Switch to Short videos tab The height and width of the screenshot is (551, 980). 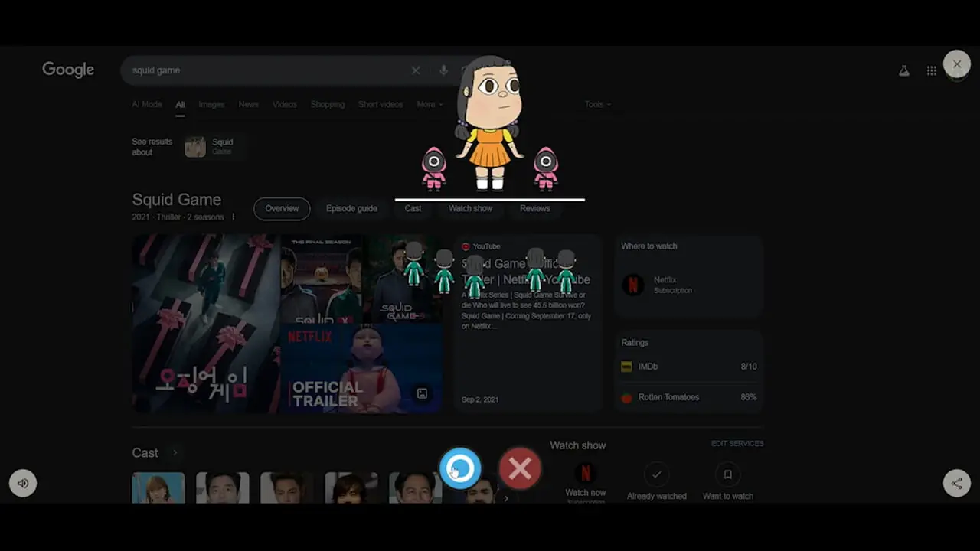click(381, 104)
